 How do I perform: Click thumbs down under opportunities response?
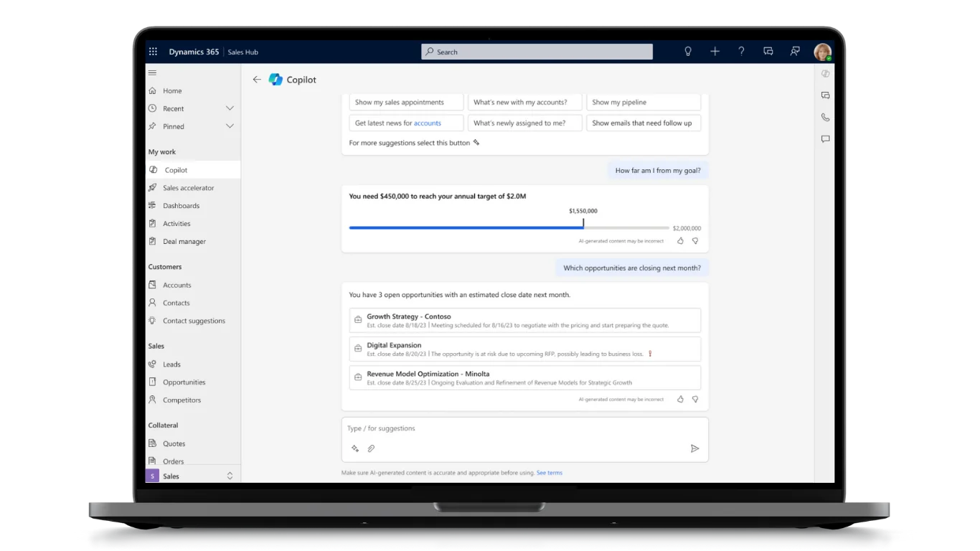(695, 399)
